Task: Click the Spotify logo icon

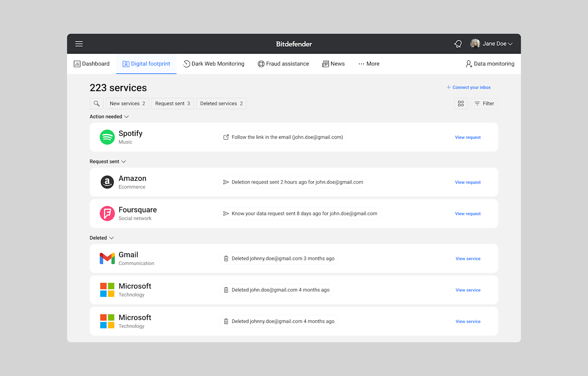Action: tap(107, 137)
